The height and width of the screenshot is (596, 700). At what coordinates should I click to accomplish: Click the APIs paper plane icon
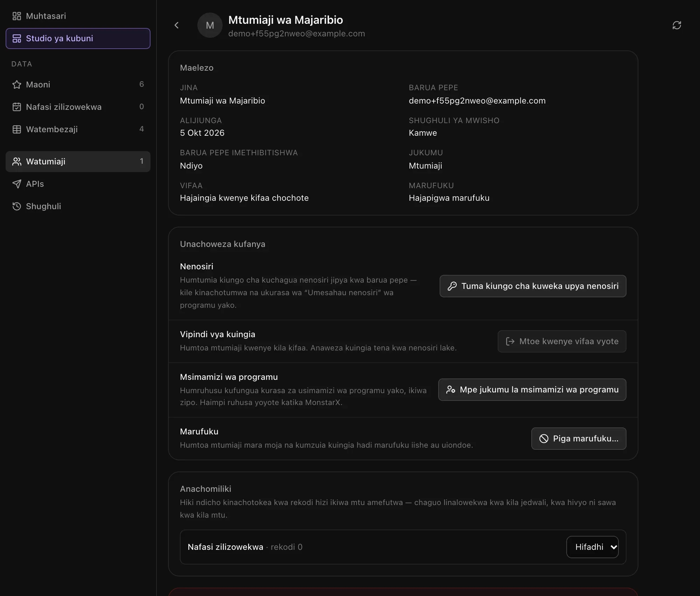tap(17, 184)
